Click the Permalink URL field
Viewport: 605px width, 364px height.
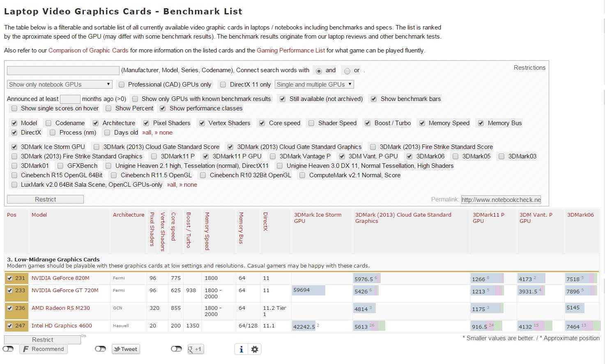[x=501, y=200]
